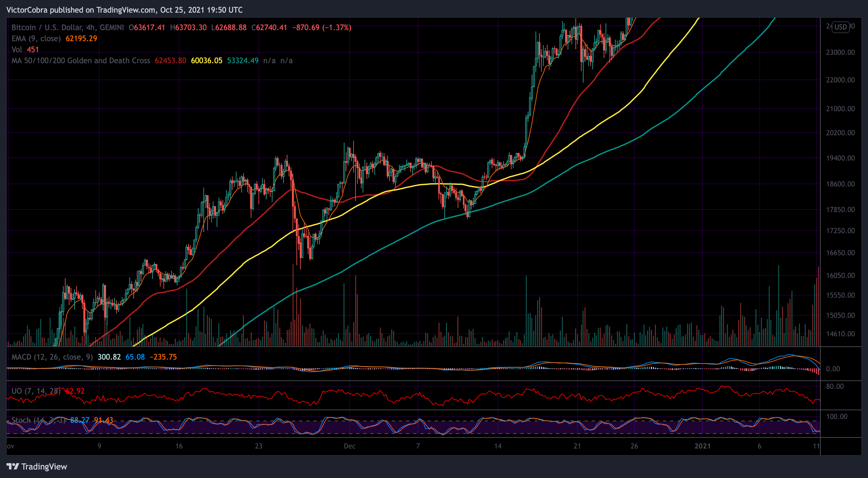868x478 pixels.
Task: Click the 15550.00 price axis label
Action: point(840,295)
